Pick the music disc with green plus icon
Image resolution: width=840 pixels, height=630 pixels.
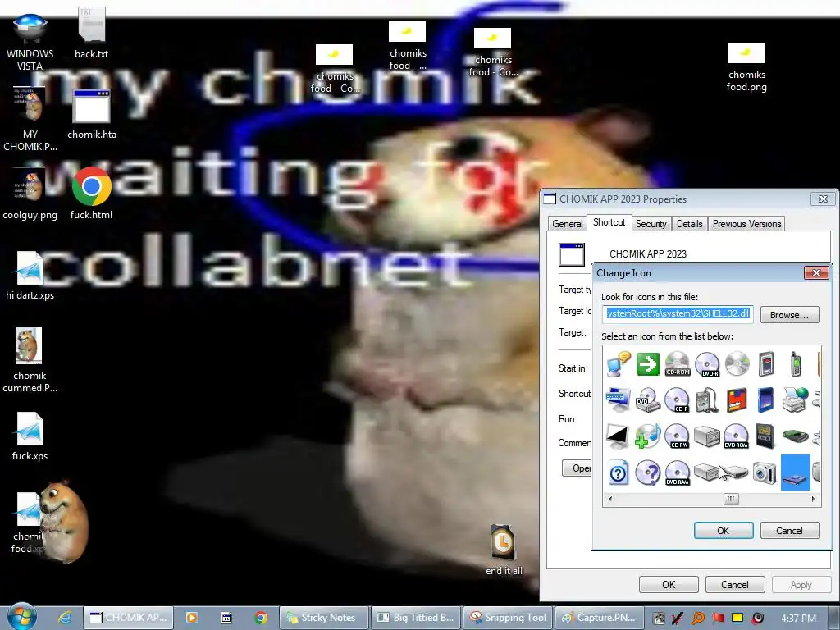pyautogui.click(x=648, y=436)
